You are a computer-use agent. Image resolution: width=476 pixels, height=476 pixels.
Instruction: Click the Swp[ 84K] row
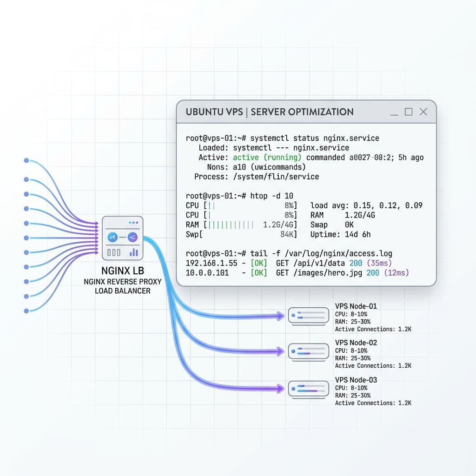[x=241, y=234]
